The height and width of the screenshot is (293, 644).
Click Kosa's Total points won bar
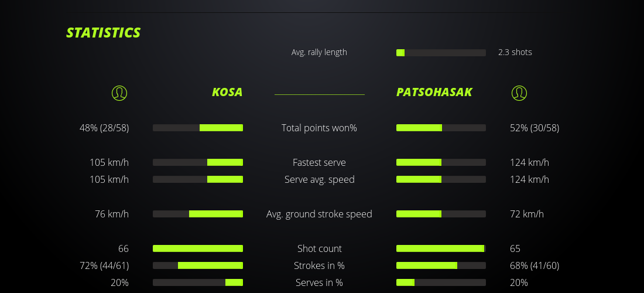click(x=198, y=128)
